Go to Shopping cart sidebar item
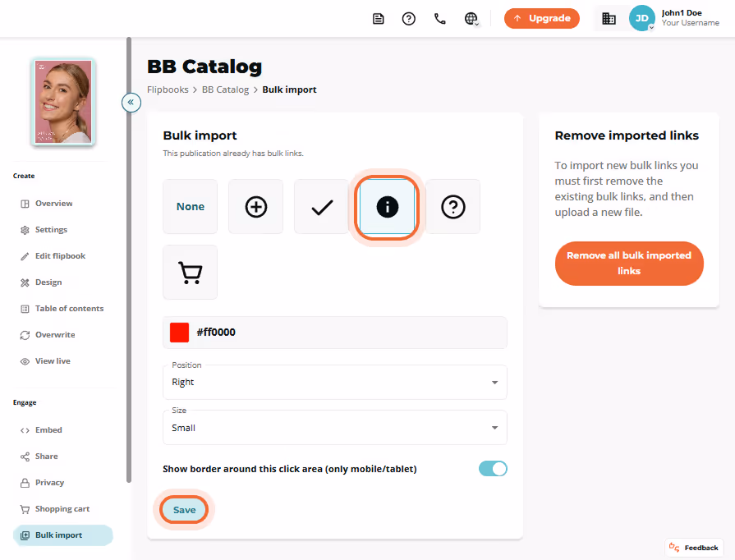This screenshot has width=735, height=560. coord(62,509)
